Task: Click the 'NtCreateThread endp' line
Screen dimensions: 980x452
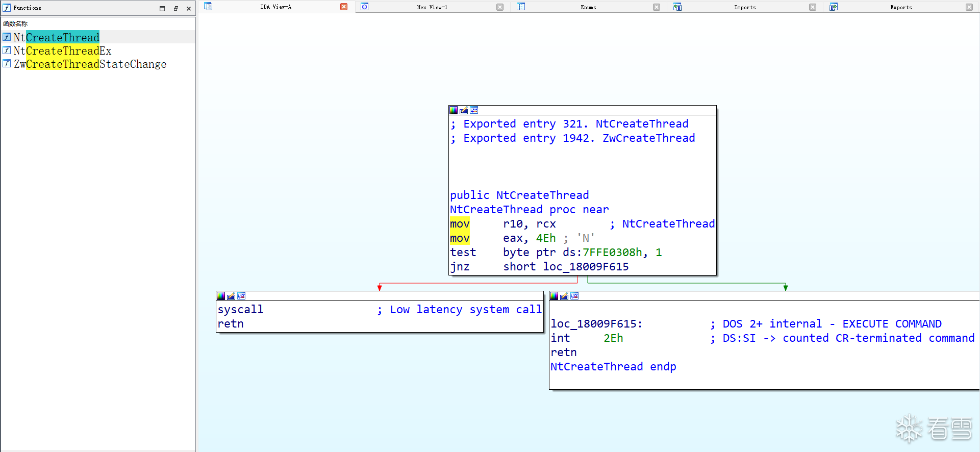Action: pos(613,367)
